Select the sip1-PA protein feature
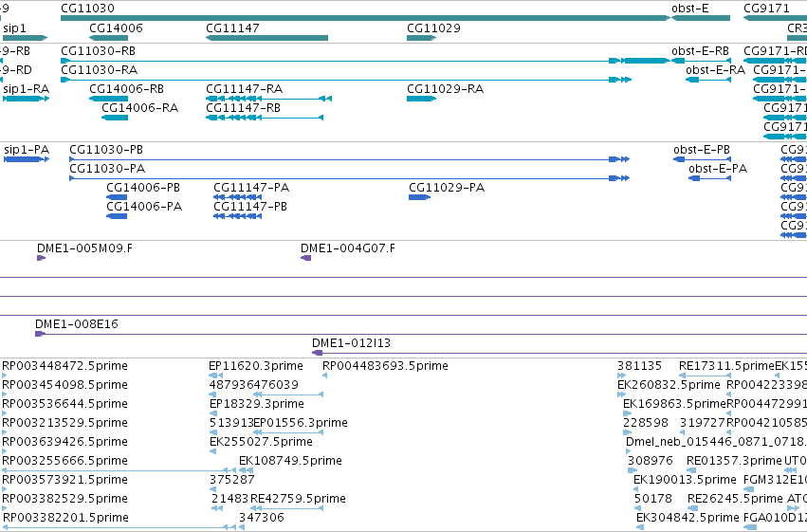The image size is (807, 532). 27,159
